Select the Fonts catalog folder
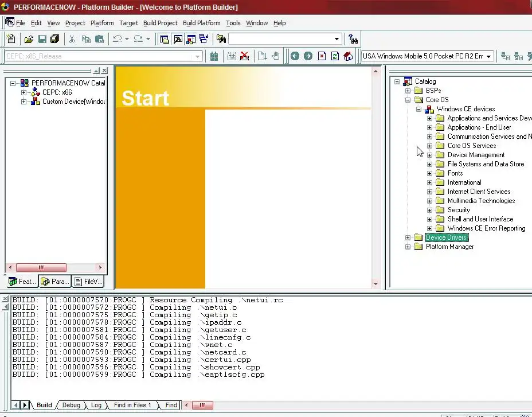Image resolution: width=532 pixels, height=417 pixels. (x=455, y=173)
